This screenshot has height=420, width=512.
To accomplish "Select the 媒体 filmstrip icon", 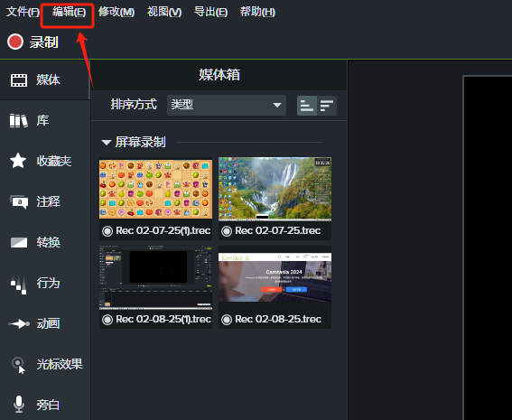I will pos(19,80).
